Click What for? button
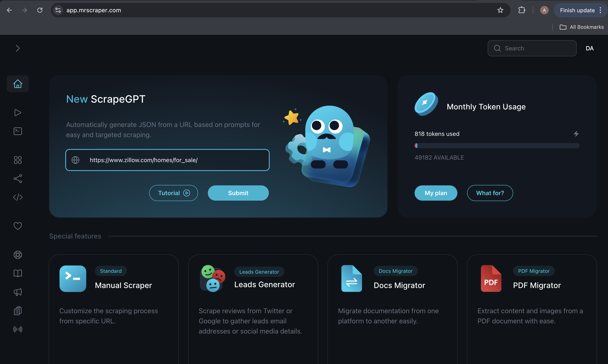Viewport: 608px width, 364px height. coord(490,193)
